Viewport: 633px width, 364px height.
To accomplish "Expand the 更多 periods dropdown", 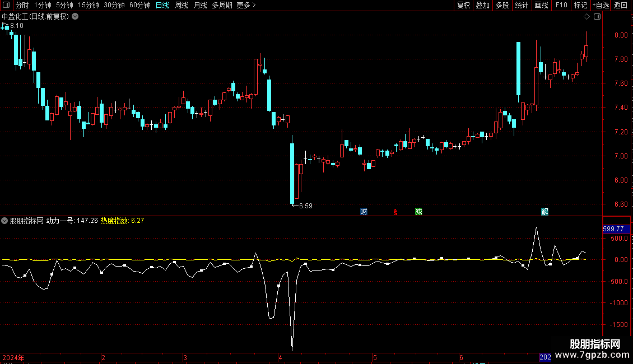I will [246, 5].
